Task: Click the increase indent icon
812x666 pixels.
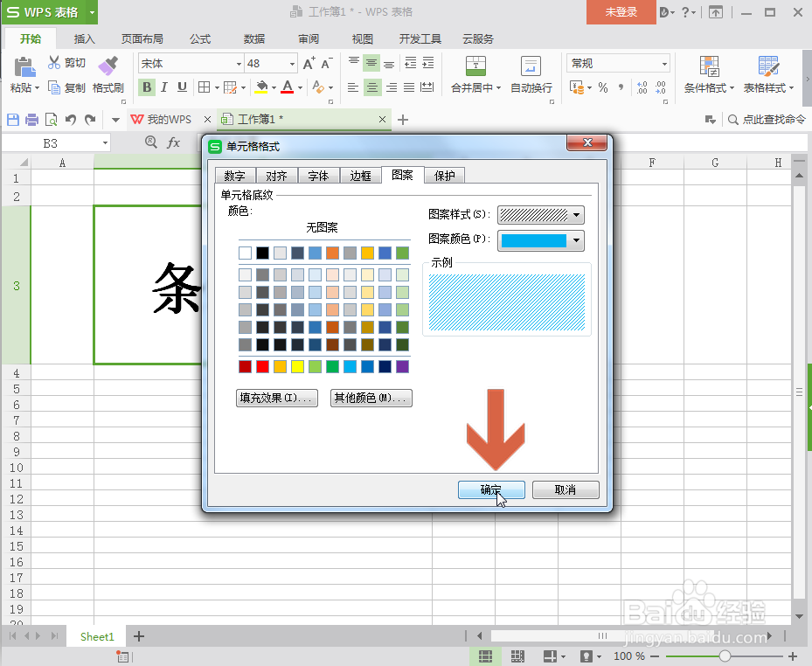Action: coord(428,63)
